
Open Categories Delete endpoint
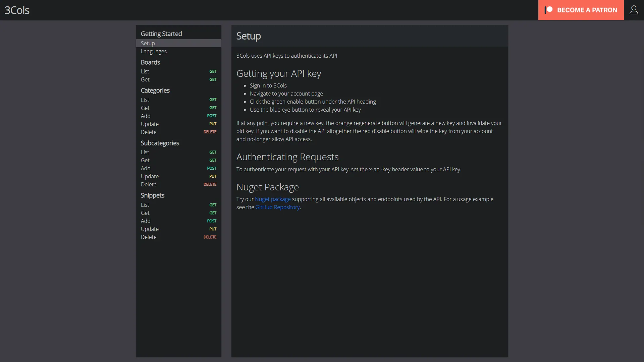tap(178, 132)
